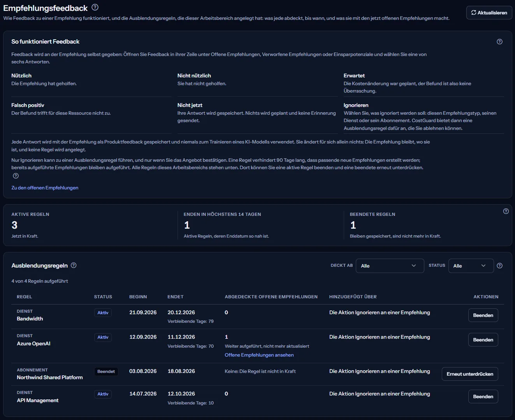This screenshot has width=515, height=420.
Task: Open help icon beside Empfehlungsfeedback title
Action: [x=95, y=7]
